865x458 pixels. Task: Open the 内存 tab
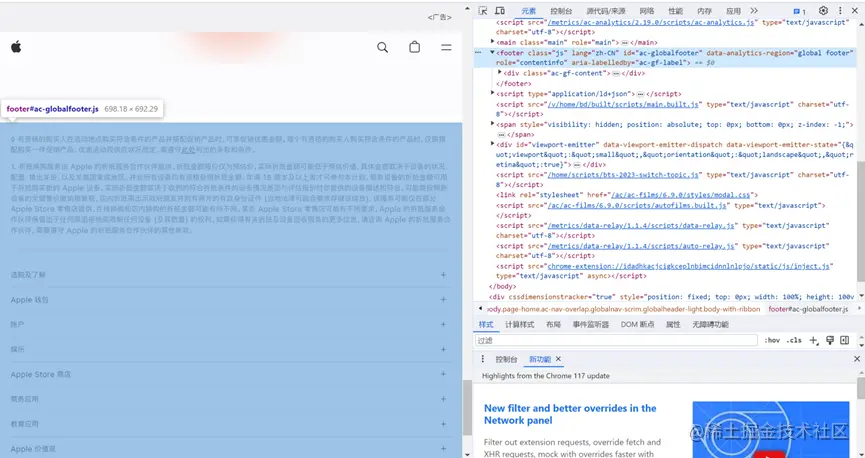point(704,11)
